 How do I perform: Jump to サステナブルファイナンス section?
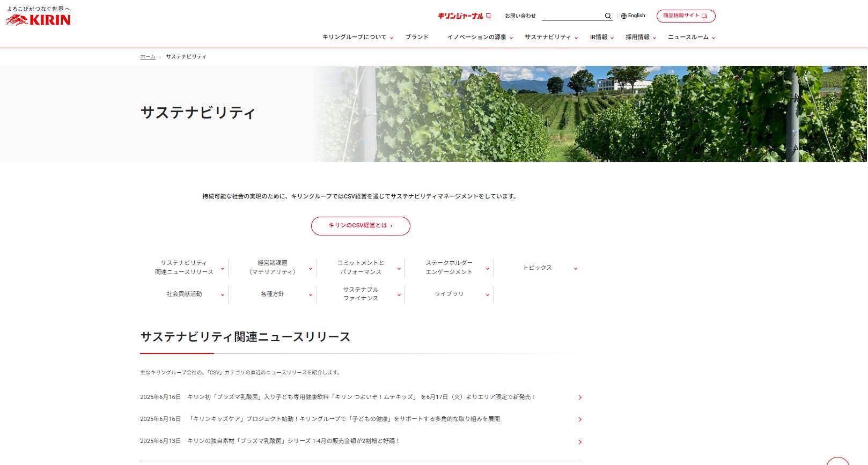[361, 294]
